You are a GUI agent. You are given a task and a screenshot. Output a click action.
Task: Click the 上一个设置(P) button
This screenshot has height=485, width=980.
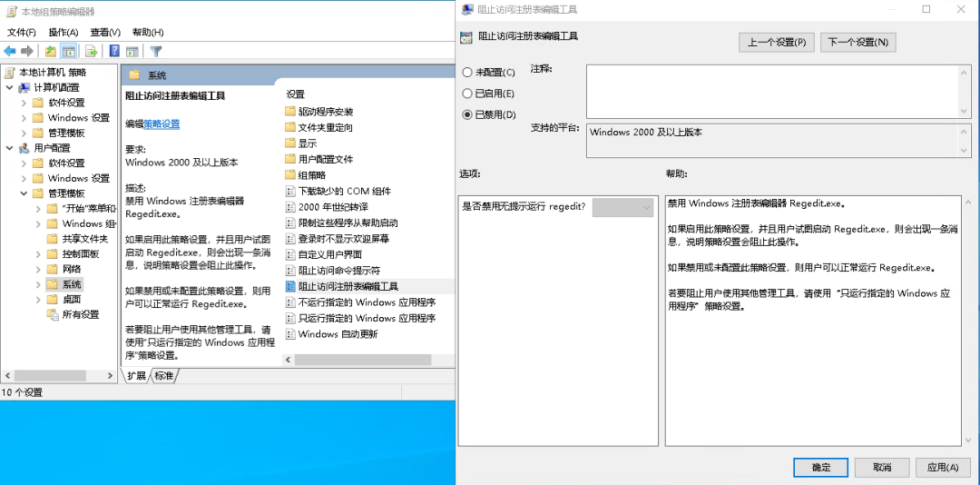776,42
